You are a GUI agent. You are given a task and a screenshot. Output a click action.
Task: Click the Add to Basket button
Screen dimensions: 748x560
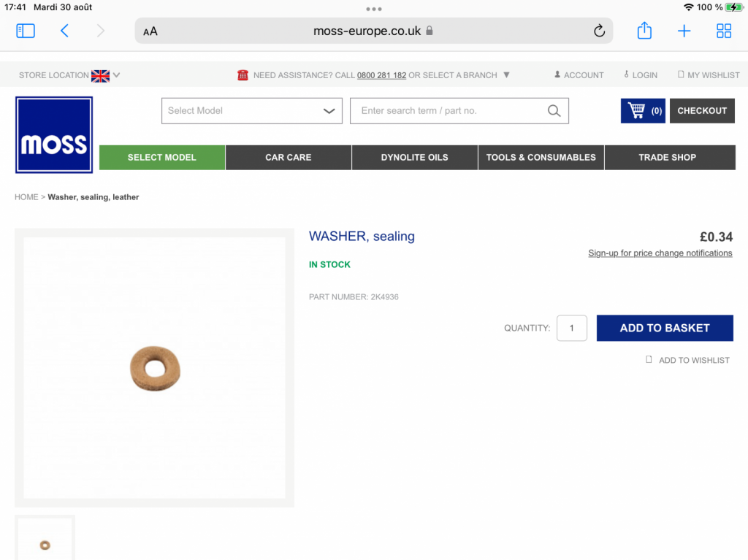[x=665, y=328]
